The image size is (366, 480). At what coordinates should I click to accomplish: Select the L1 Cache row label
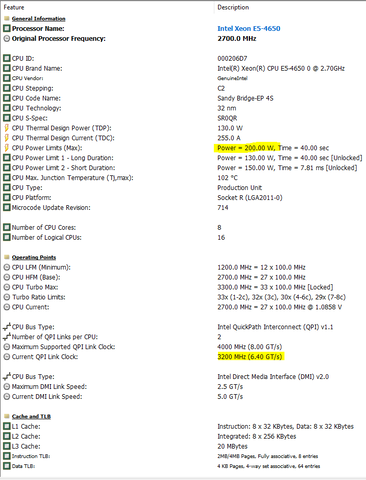(x=26, y=426)
